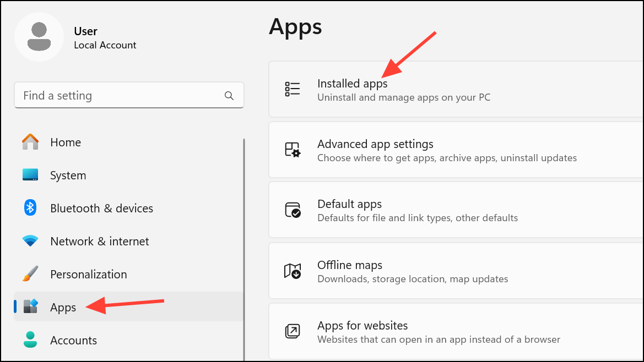The height and width of the screenshot is (362, 644).
Task: Click the Apps tiles icon in sidebar
Action: [30, 306]
